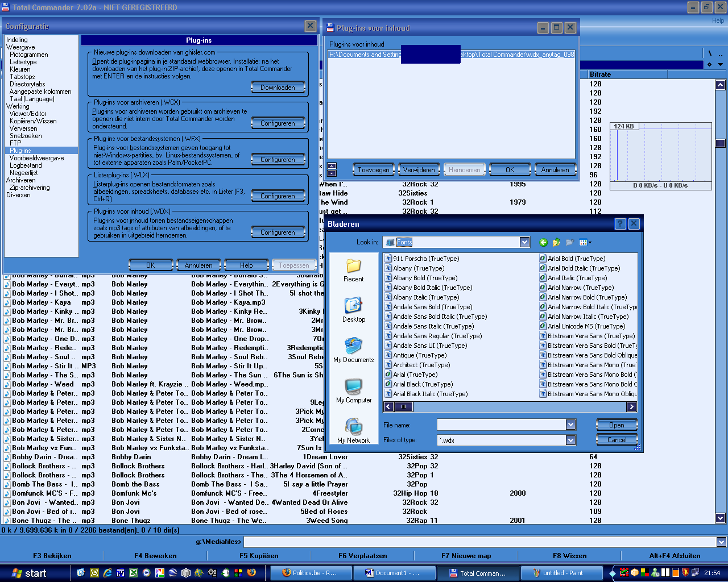
Task: Select the 911 Porscha (TrueType) font file
Action: pos(422,259)
